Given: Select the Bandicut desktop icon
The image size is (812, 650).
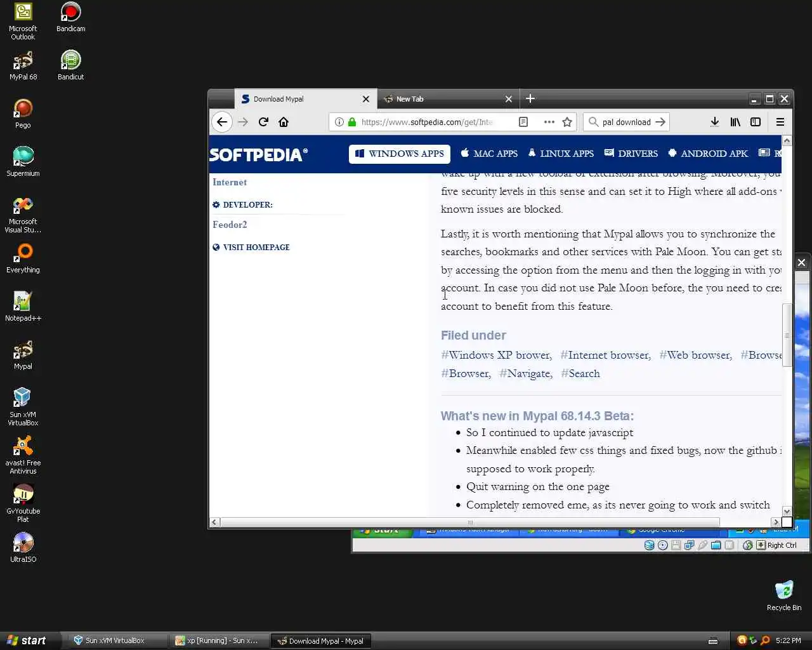Looking at the screenshot, I should [70, 66].
